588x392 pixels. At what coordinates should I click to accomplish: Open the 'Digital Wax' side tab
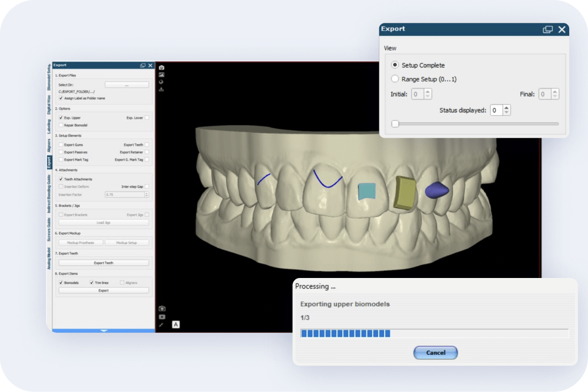(x=49, y=105)
